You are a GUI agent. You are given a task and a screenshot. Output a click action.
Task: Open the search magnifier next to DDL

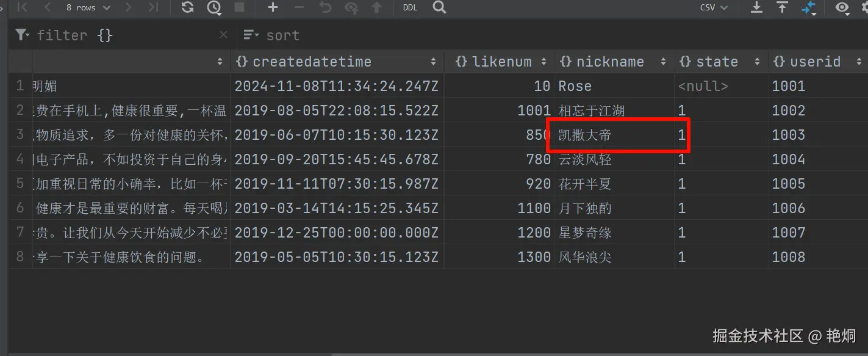click(x=439, y=8)
